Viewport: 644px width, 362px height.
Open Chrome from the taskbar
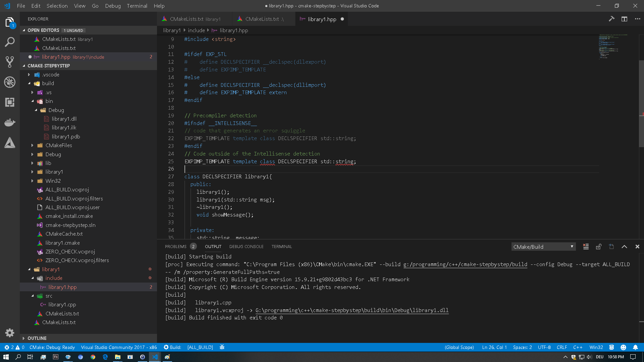click(x=93, y=357)
